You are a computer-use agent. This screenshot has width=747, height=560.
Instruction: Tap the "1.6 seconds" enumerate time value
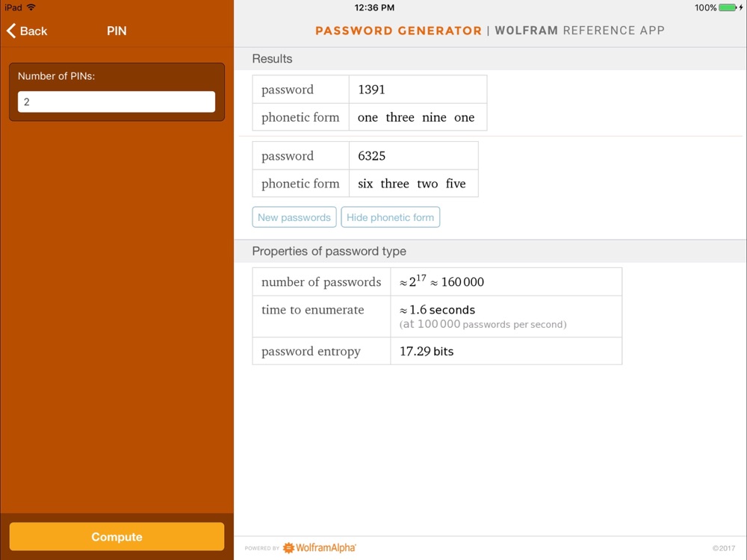[437, 310]
